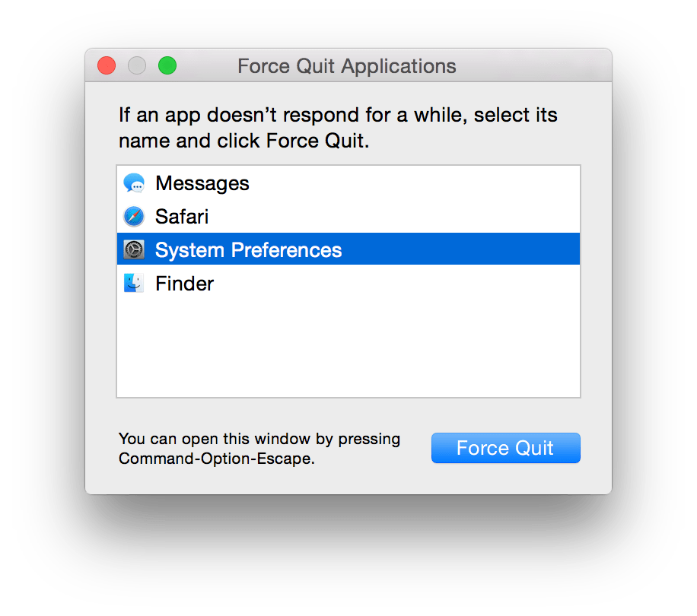Click blank row space right of Safari label
This screenshot has width=697, height=616.
(x=396, y=217)
